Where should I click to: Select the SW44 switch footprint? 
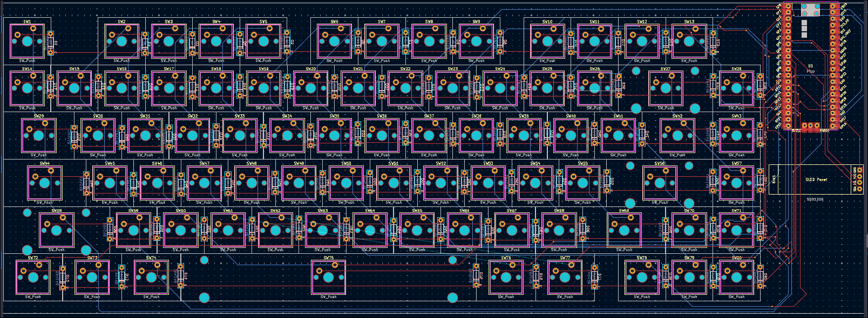(x=45, y=183)
